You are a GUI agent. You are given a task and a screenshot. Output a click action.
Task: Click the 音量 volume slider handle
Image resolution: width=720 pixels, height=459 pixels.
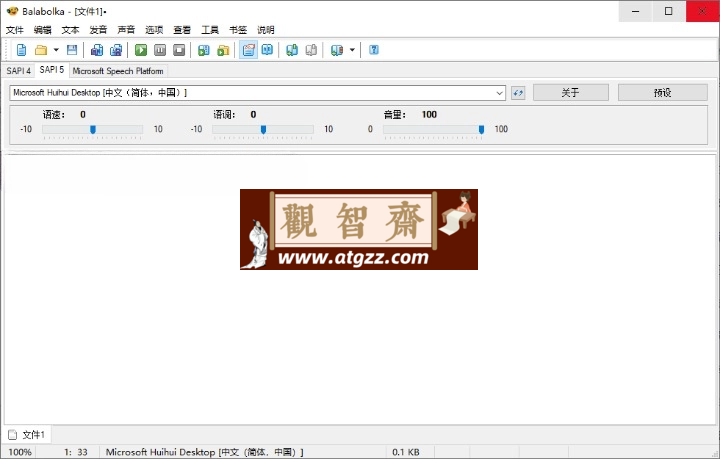coord(481,130)
